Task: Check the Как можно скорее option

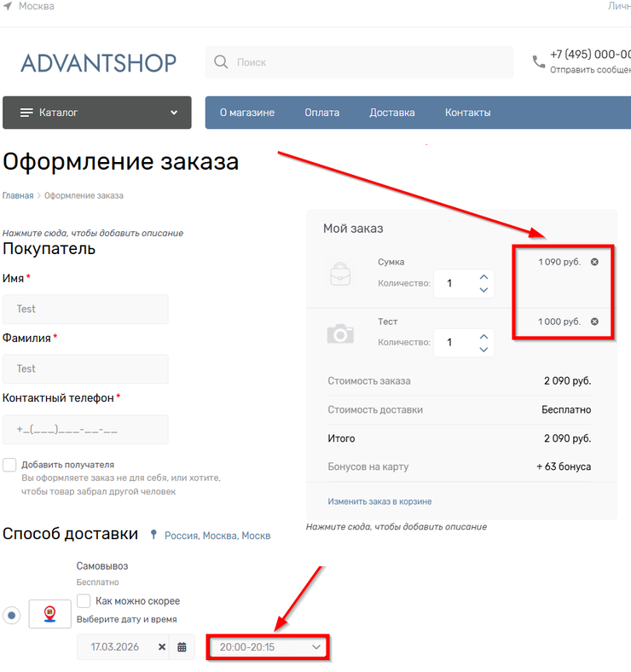Action: click(84, 601)
